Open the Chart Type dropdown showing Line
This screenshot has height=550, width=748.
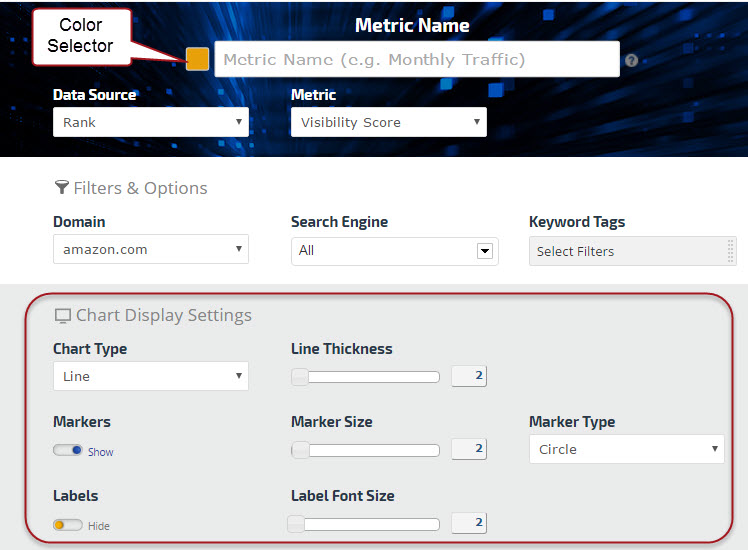click(150, 376)
